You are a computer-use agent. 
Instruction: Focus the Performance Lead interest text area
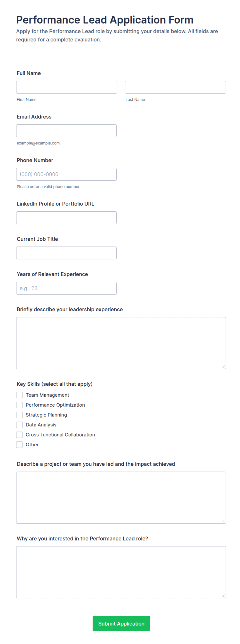(x=121, y=572)
